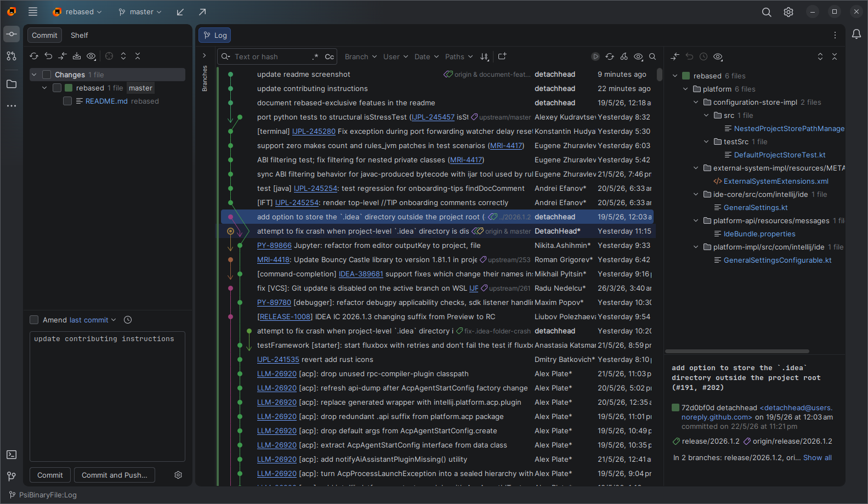
Task: Open the Pull Requests sidebar icon
Action: click(12, 56)
